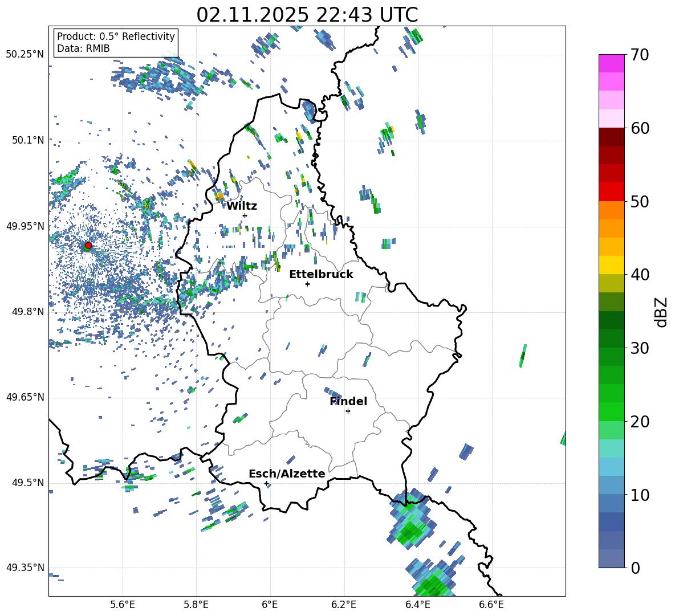Viewport: 675px width, 616px height.
Task: Click the bright red colorbar segment near 50 dBZ
Action: 611,192
